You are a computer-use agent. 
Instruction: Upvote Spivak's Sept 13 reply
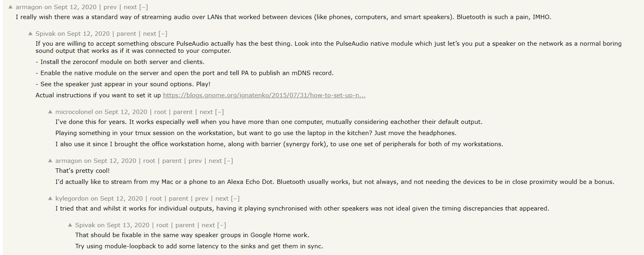[70, 225]
